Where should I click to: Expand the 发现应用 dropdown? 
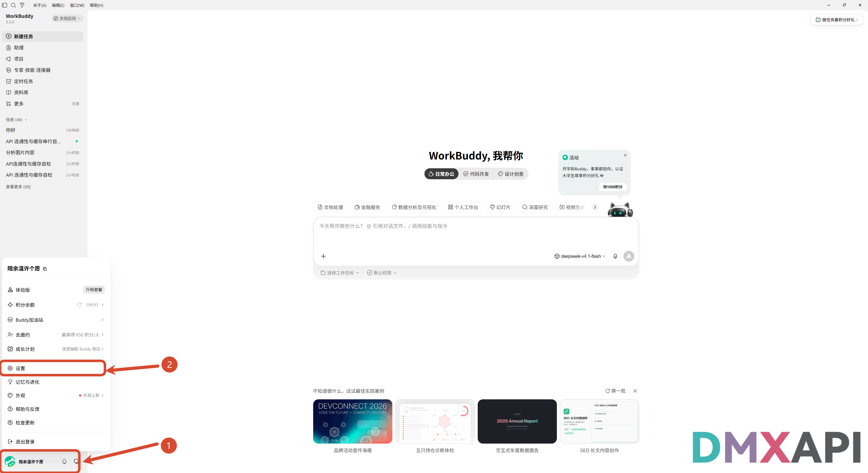67,19
